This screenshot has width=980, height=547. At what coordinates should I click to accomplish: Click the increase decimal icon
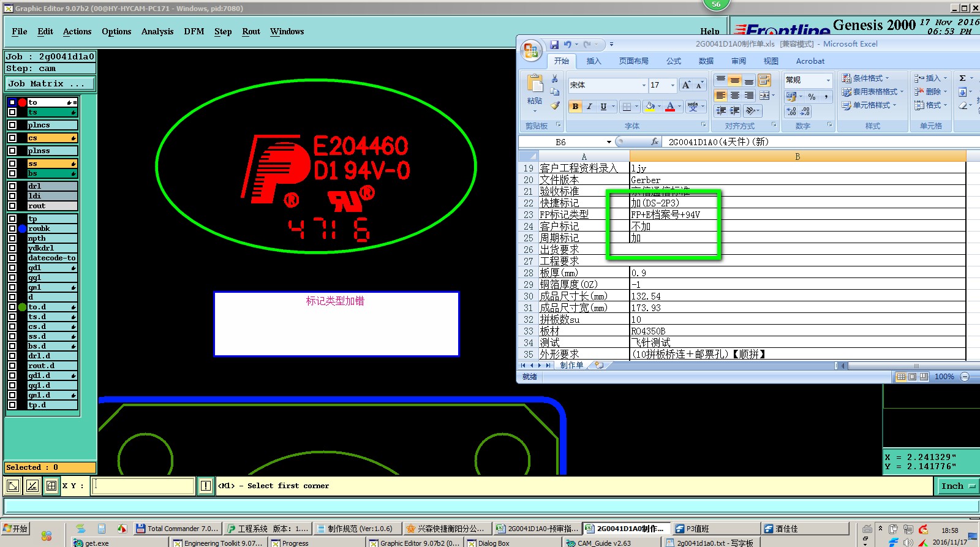click(x=792, y=111)
